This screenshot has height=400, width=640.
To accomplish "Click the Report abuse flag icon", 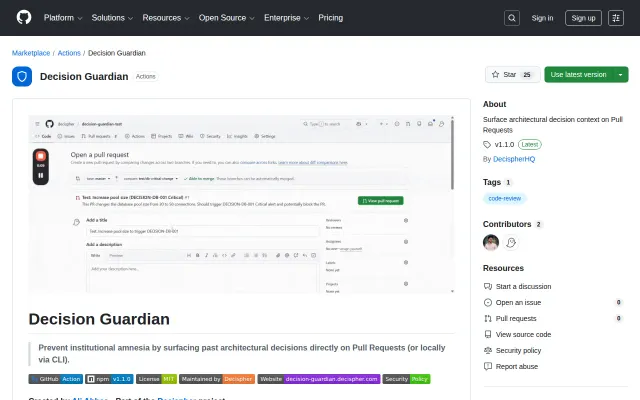I will 488,366.
